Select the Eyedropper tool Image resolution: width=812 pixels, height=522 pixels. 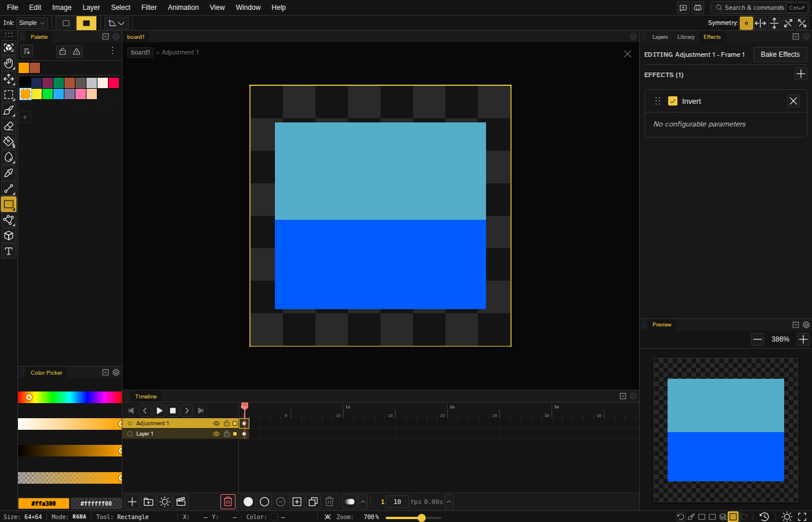9,173
